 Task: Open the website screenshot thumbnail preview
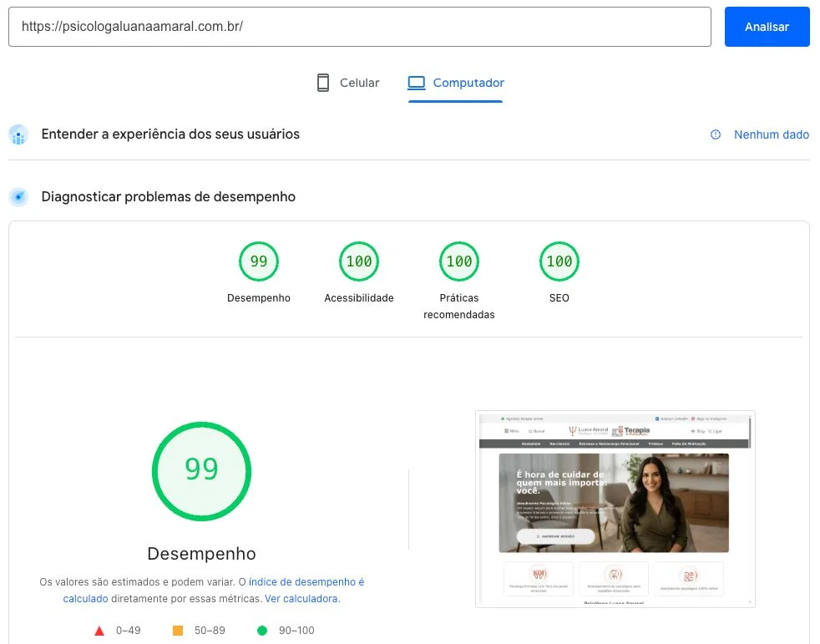[615, 509]
